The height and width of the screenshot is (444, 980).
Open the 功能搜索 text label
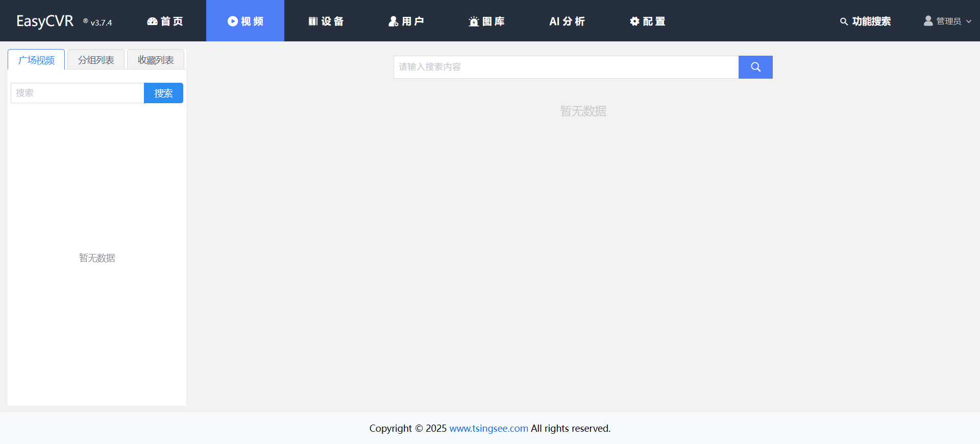pyautogui.click(x=871, y=21)
